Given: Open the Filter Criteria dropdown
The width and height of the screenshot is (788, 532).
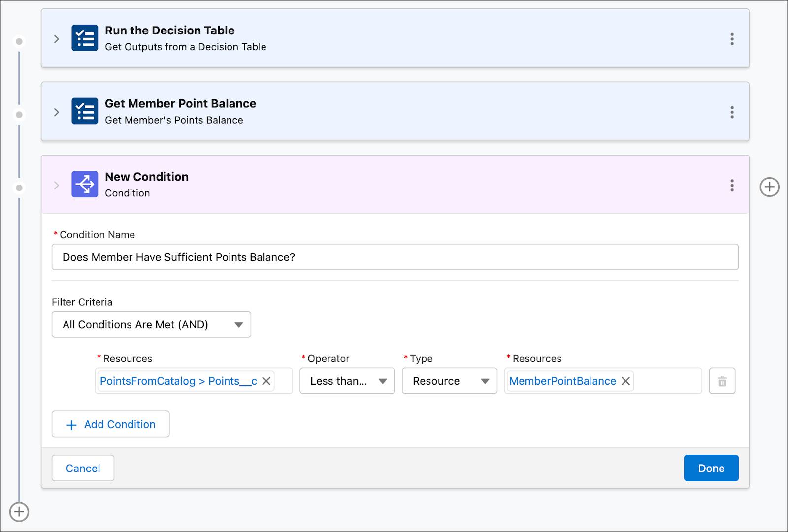Looking at the screenshot, I should (151, 324).
